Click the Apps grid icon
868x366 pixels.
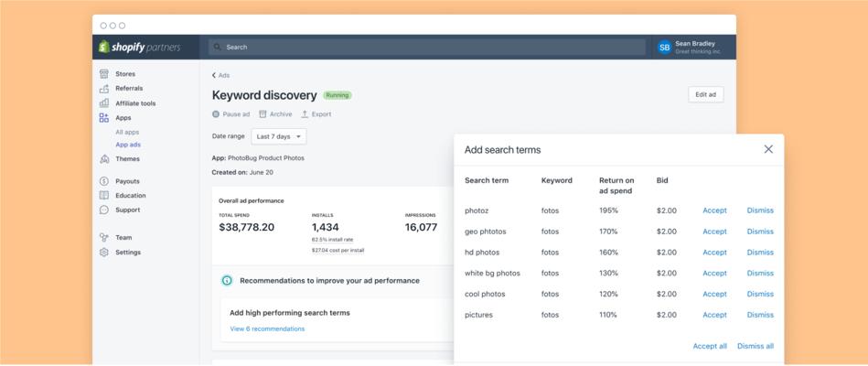pyautogui.click(x=104, y=117)
